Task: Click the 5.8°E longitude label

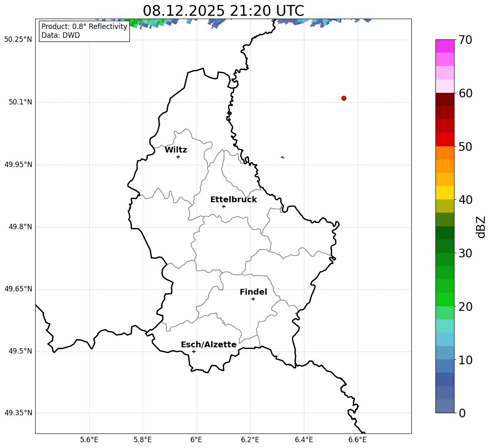Action: point(143,440)
